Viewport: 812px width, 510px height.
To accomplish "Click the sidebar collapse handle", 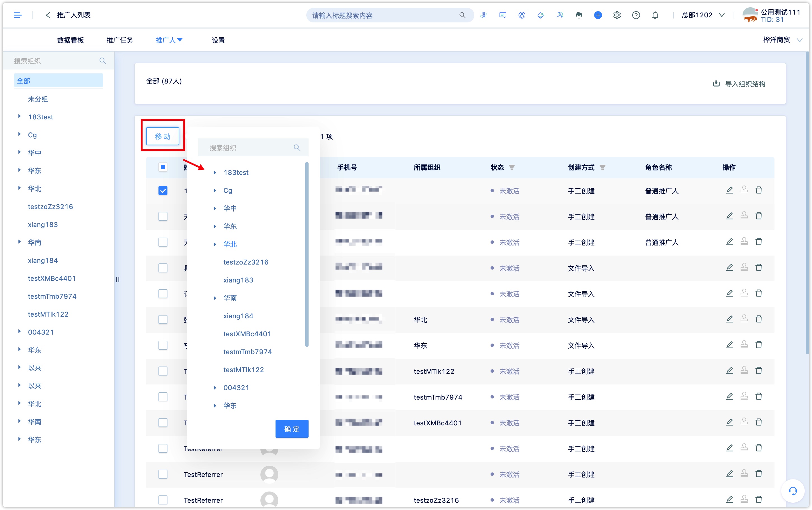I will click(x=118, y=279).
